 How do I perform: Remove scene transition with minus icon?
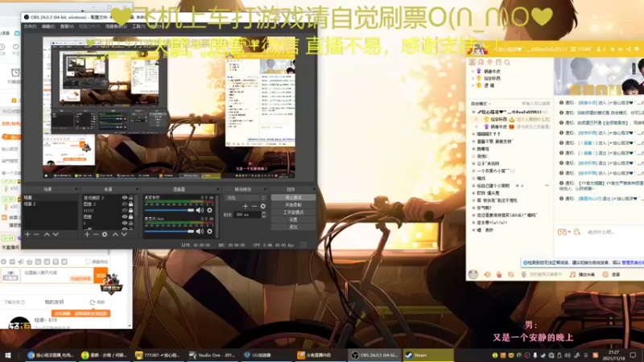coord(254,207)
